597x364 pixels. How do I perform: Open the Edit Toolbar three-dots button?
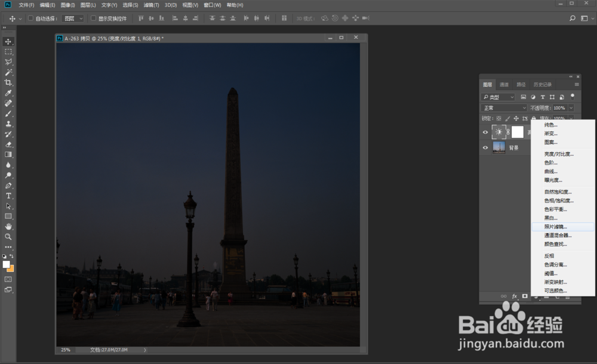[8, 246]
